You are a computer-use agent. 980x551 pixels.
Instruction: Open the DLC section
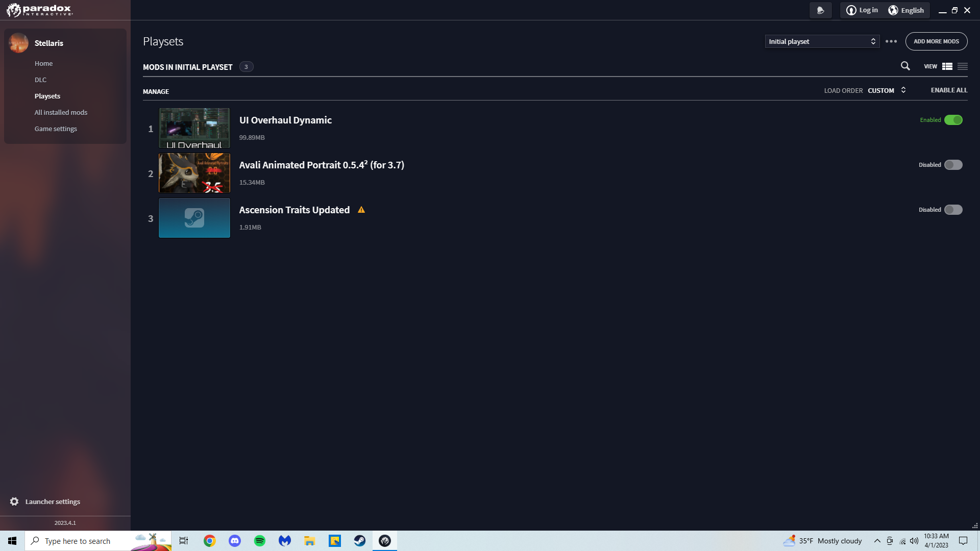point(41,80)
